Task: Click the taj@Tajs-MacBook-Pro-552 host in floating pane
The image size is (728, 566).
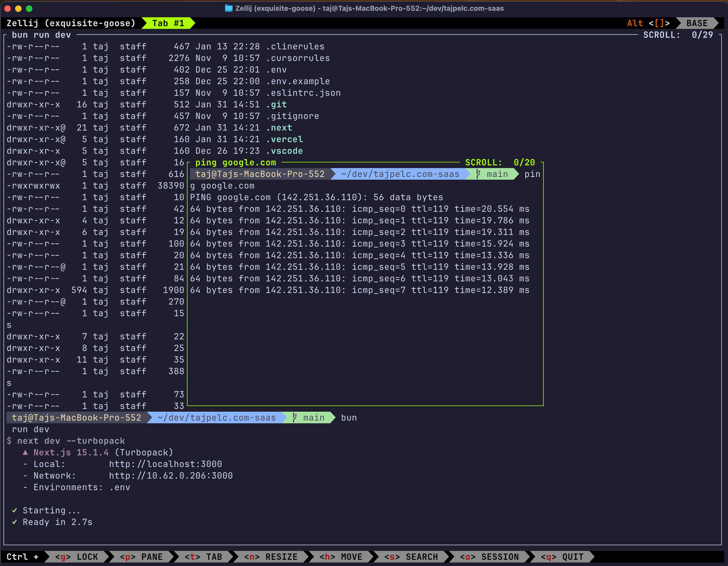Action: point(260,174)
